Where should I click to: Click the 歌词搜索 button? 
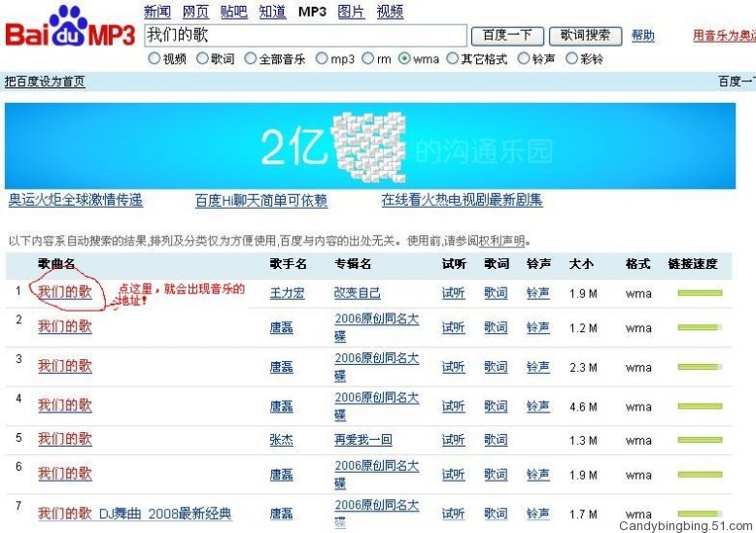(x=585, y=36)
